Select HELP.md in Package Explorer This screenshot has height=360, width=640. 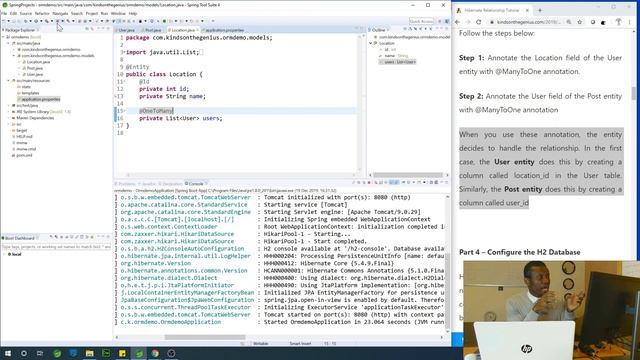24,136
